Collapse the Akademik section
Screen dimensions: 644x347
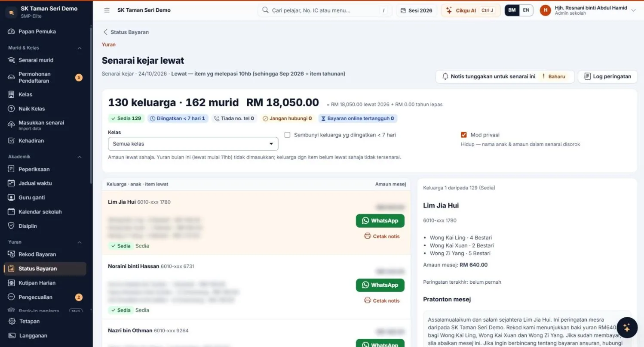pyautogui.click(x=80, y=157)
